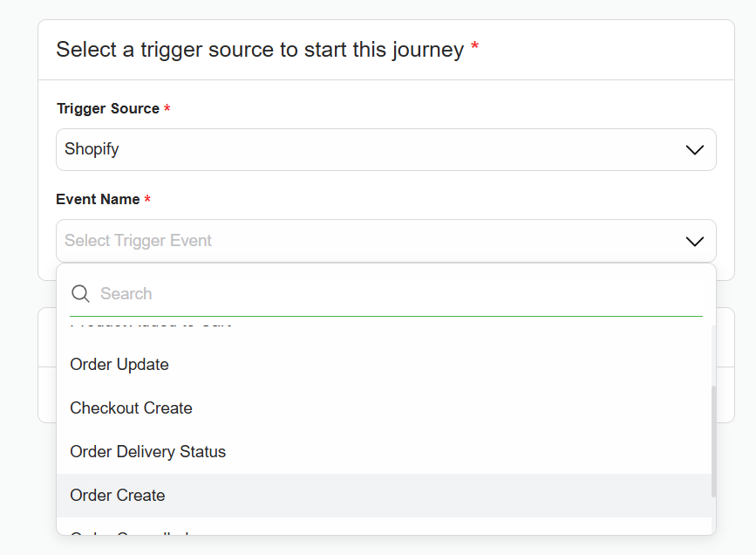Image resolution: width=756 pixels, height=555 pixels.
Task: Open the Shopify trigger source dropdown
Action: [385, 150]
